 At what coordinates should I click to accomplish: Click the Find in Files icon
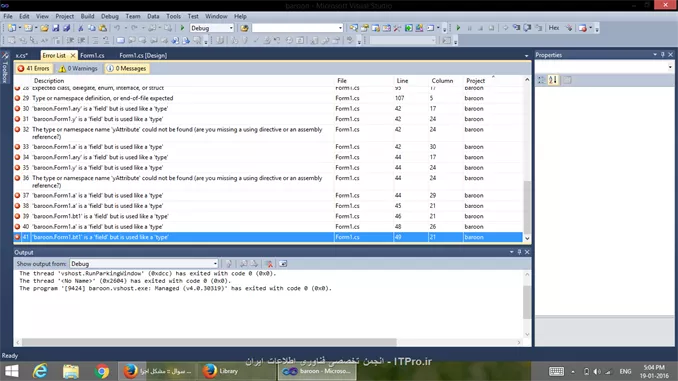(244, 28)
